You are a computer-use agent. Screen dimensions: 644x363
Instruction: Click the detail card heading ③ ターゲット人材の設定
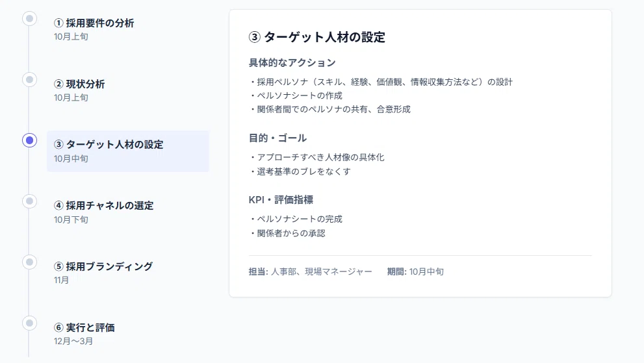click(x=316, y=37)
